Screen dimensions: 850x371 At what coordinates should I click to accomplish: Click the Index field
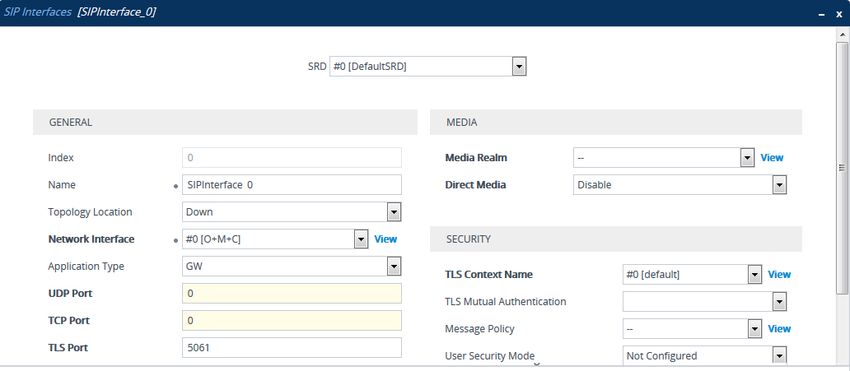click(x=292, y=158)
